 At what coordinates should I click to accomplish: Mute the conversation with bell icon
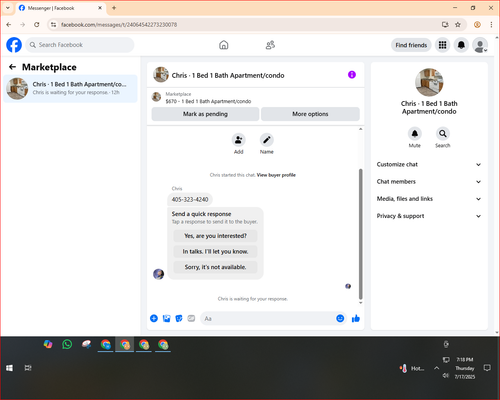coord(415,134)
